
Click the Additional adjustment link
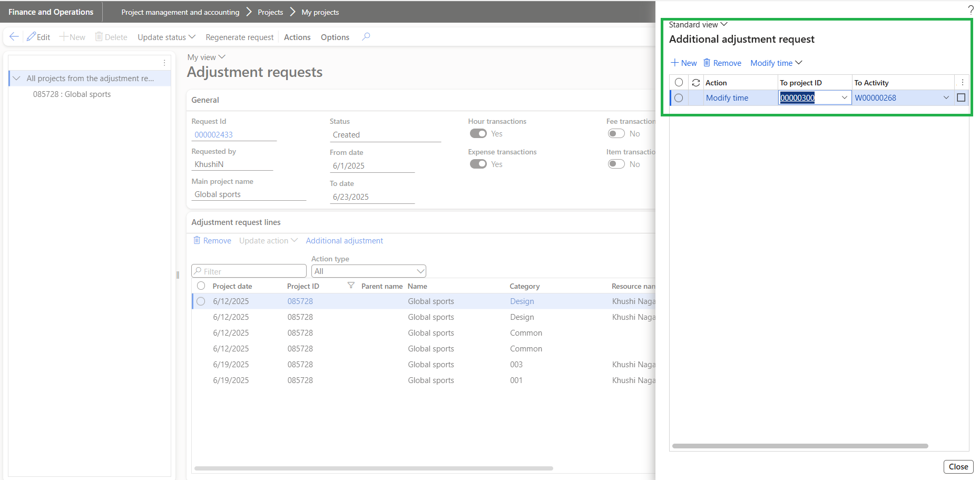pos(344,241)
